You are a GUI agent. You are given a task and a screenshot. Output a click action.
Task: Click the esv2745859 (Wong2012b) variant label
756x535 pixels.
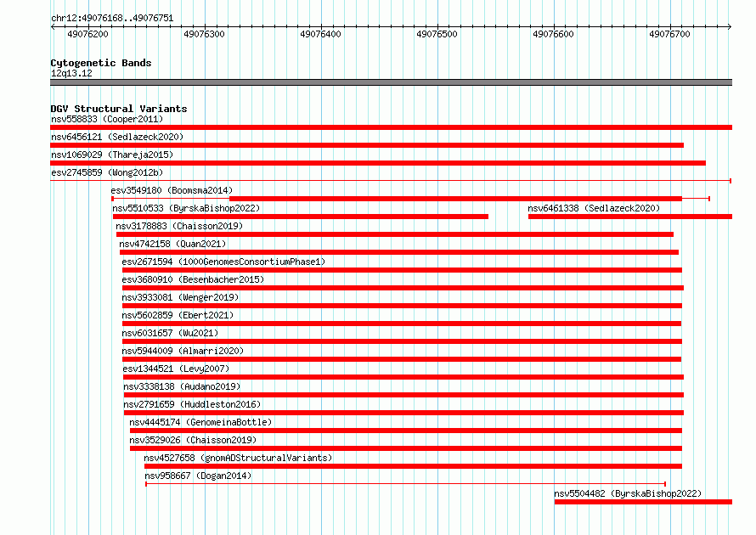coord(107,172)
